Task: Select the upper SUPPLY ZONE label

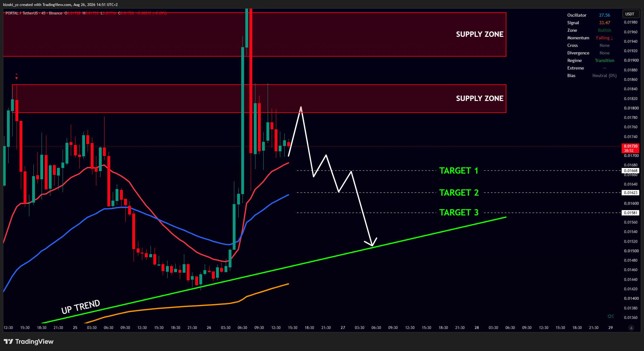Action: 480,34
